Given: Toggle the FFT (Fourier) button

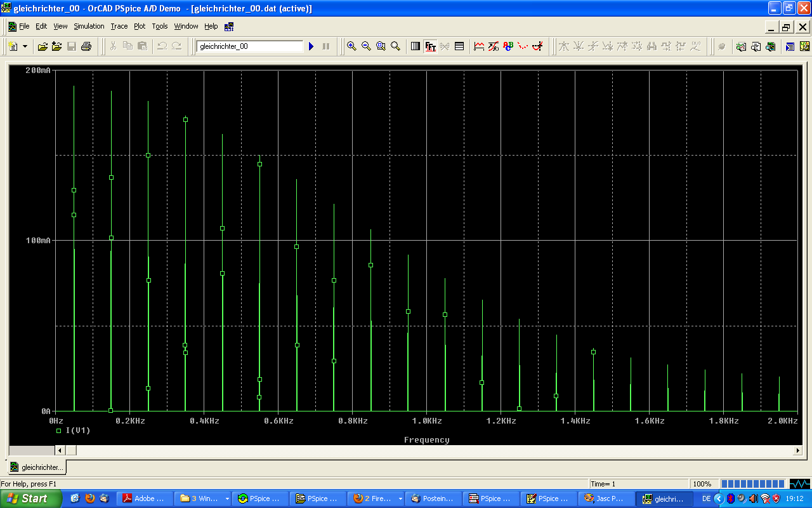Looking at the screenshot, I should [430, 46].
